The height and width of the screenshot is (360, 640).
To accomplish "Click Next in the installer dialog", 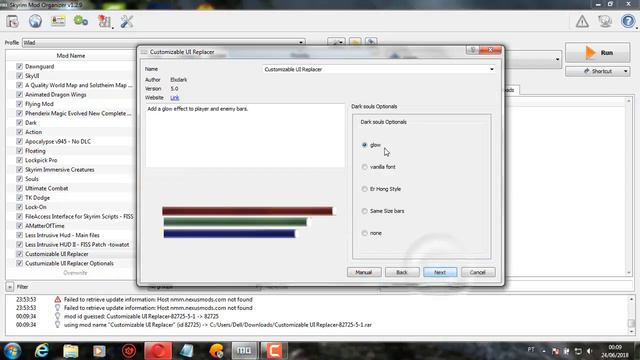I will [x=440, y=272].
